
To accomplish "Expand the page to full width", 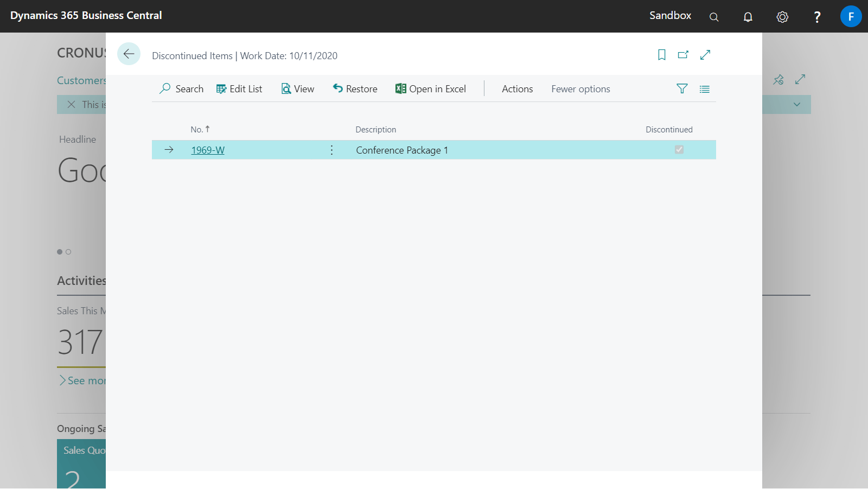I will point(705,55).
